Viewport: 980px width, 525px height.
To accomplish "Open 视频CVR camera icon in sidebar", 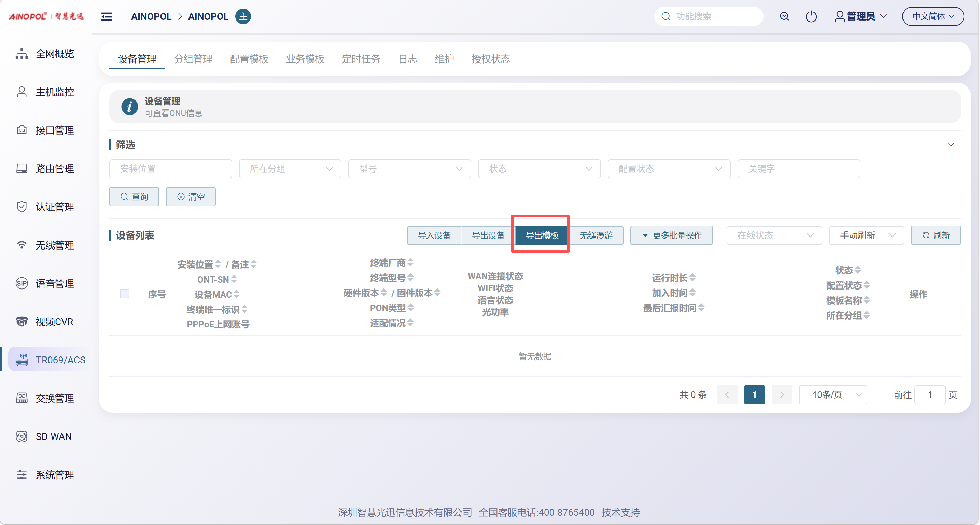I will (x=22, y=322).
